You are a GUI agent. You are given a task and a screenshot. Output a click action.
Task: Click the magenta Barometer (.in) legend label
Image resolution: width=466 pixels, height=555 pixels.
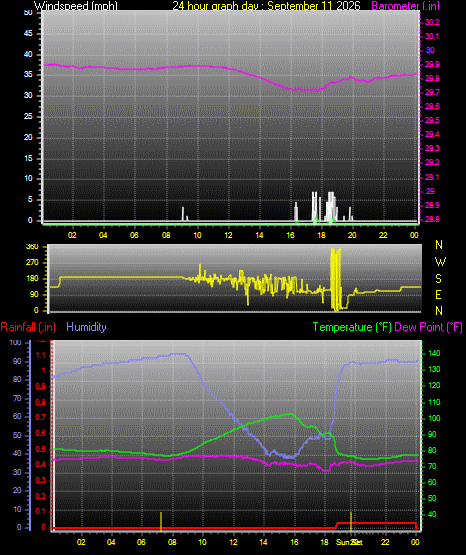point(405,6)
